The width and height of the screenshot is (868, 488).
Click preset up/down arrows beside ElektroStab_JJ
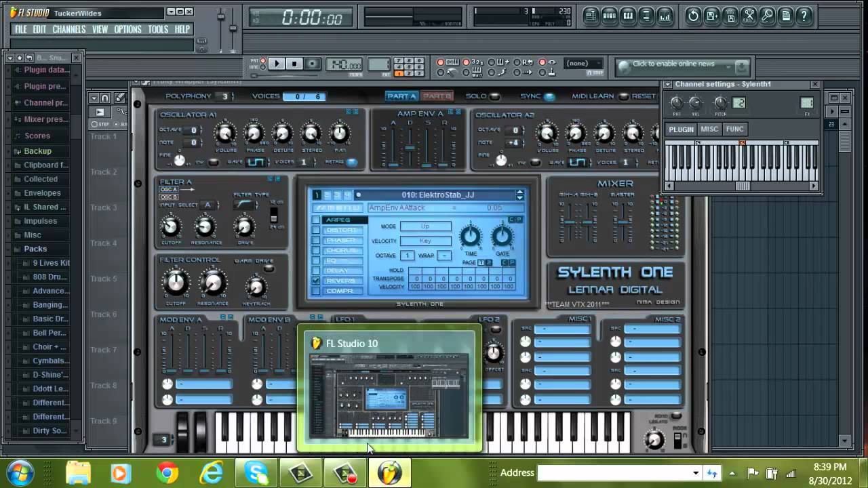coord(519,195)
